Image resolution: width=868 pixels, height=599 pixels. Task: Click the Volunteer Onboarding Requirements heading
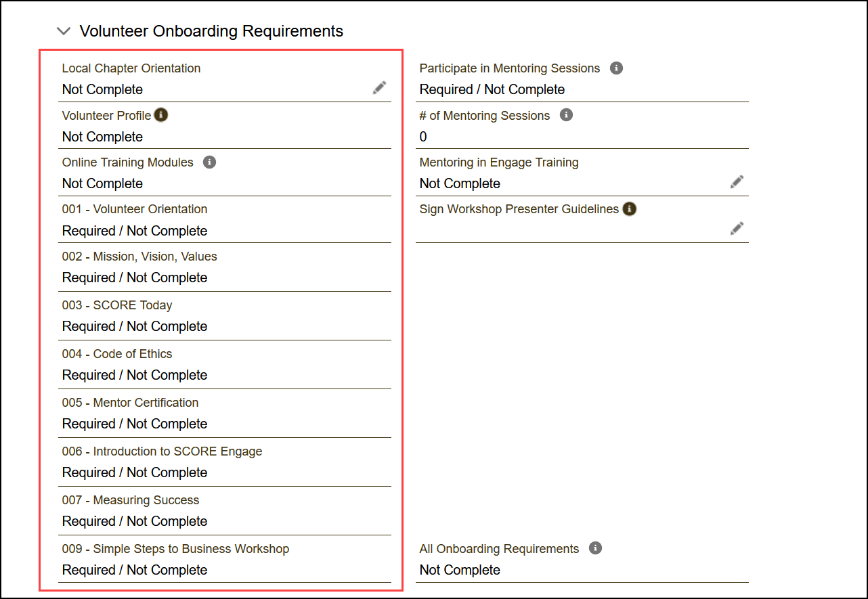tap(211, 31)
